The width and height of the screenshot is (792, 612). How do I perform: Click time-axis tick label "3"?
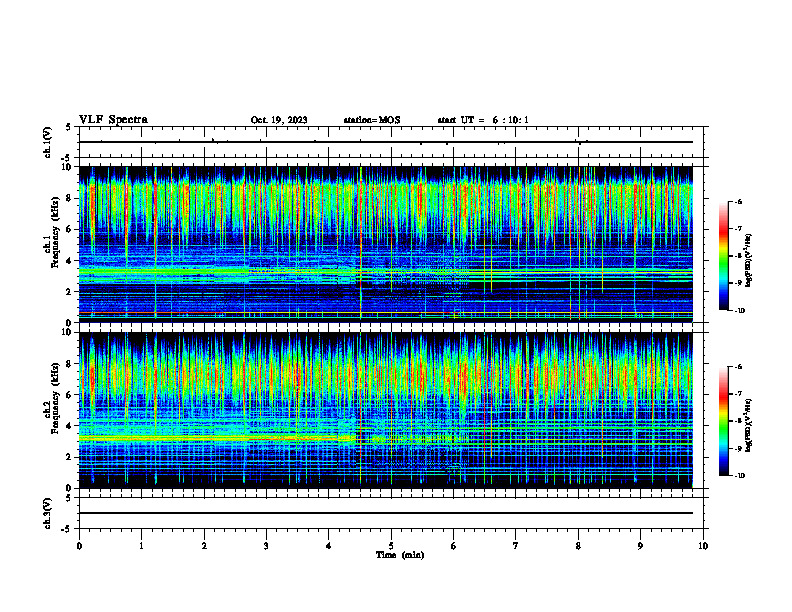click(x=267, y=546)
